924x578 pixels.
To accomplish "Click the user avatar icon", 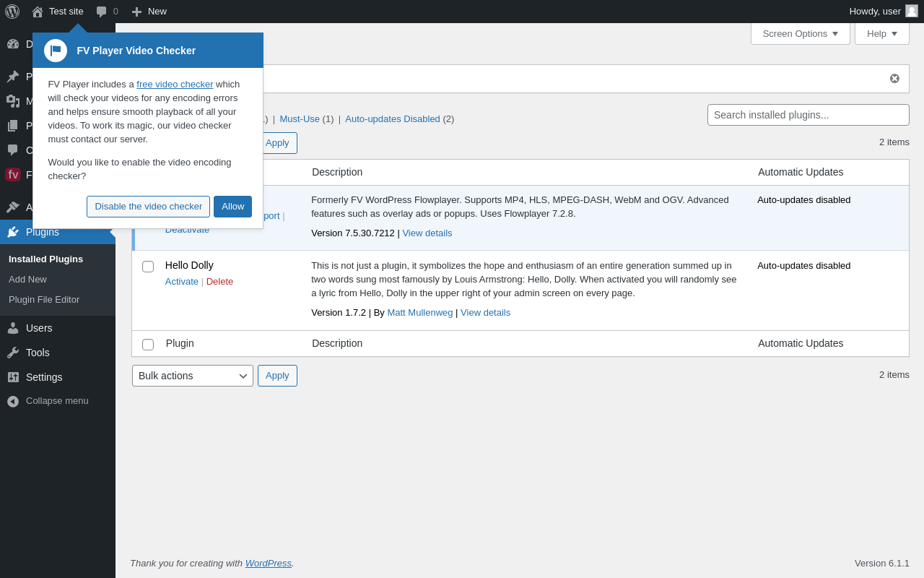I will [912, 11].
